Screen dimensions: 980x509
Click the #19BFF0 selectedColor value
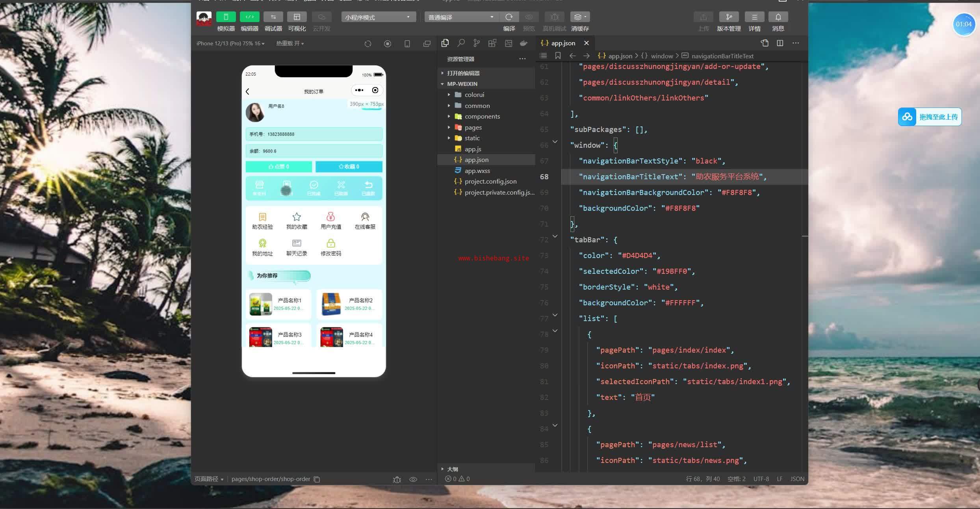click(672, 271)
